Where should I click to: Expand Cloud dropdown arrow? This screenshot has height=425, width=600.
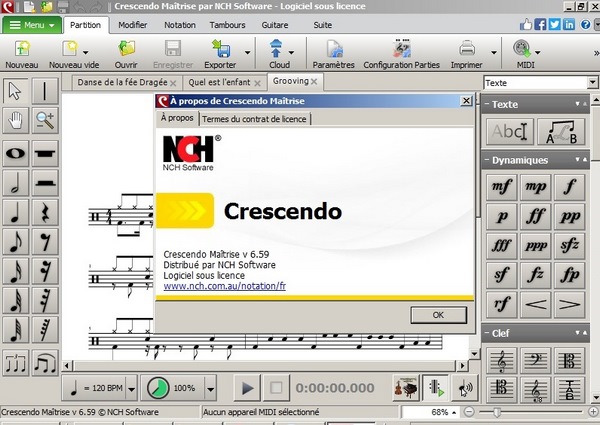tap(291, 52)
